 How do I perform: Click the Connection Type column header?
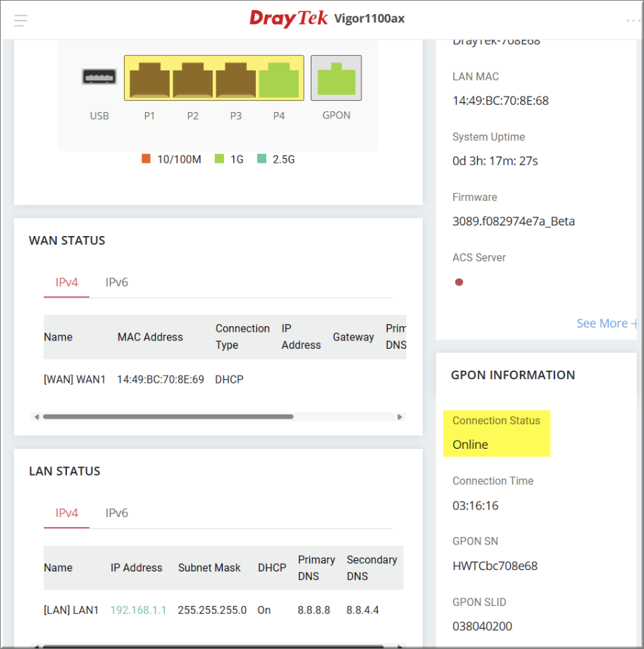pyautogui.click(x=242, y=337)
